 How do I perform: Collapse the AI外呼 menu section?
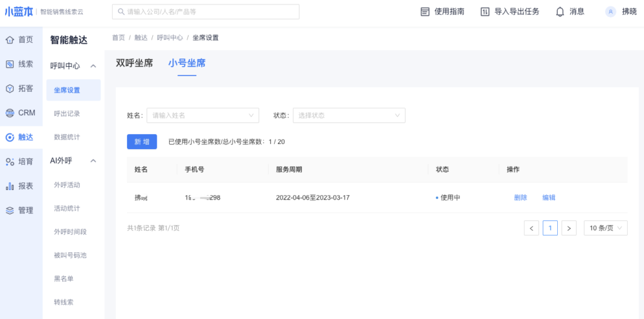93,161
